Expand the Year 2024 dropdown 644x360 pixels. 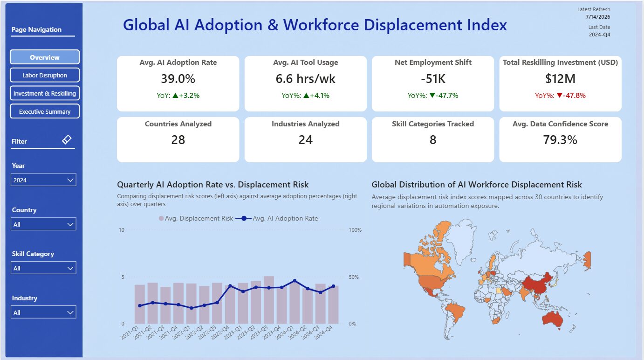tap(44, 180)
